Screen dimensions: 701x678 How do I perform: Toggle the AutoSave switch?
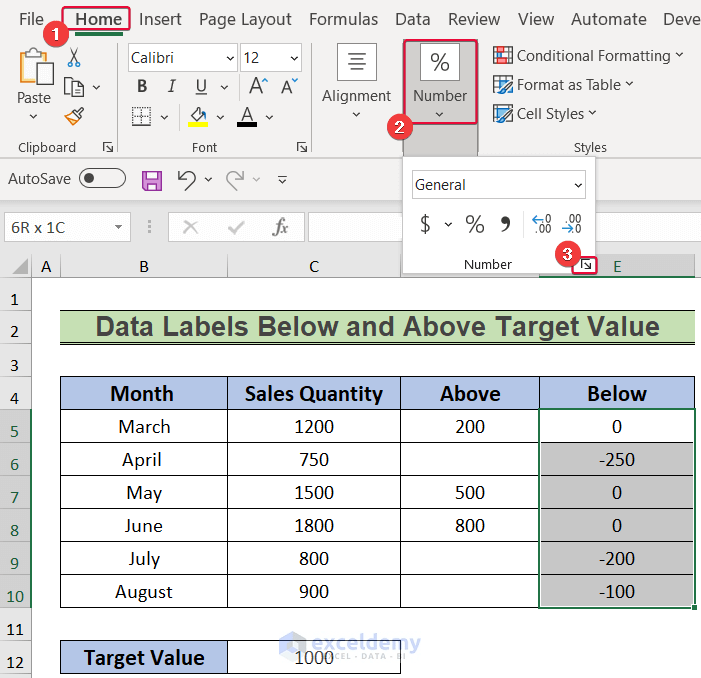click(x=102, y=178)
